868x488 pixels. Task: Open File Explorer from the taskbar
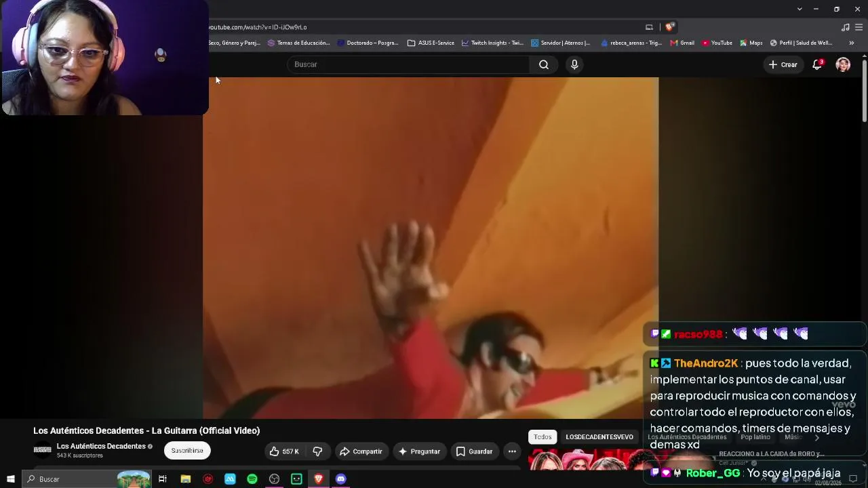pyautogui.click(x=185, y=479)
